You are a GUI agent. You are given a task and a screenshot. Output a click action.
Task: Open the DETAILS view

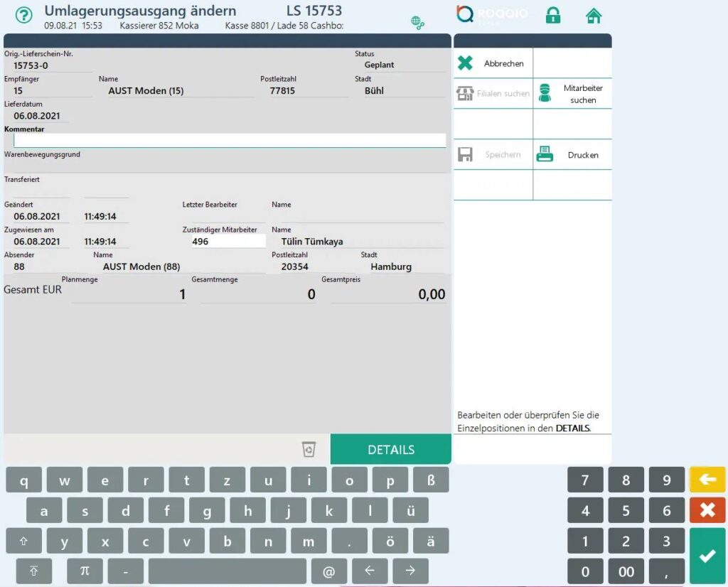[x=390, y=450]
